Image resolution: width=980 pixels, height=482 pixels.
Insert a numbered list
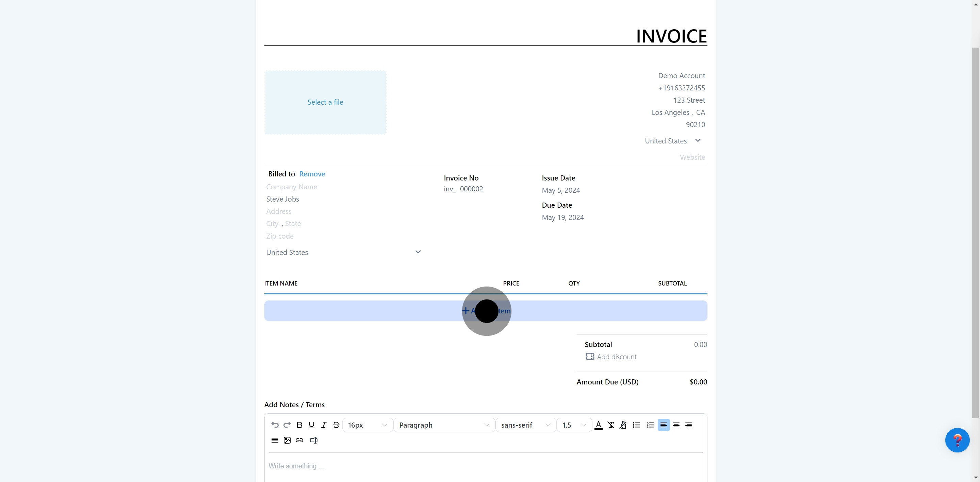pos(650,425)
